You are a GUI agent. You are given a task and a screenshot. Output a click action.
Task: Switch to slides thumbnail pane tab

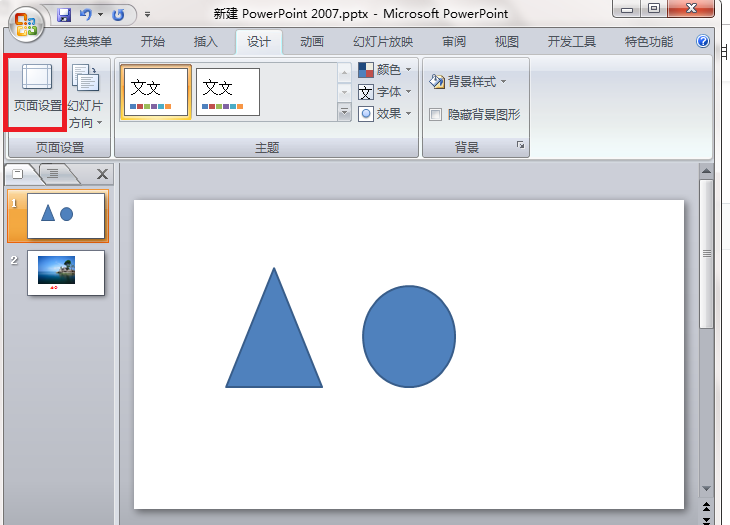coord(20,174)
